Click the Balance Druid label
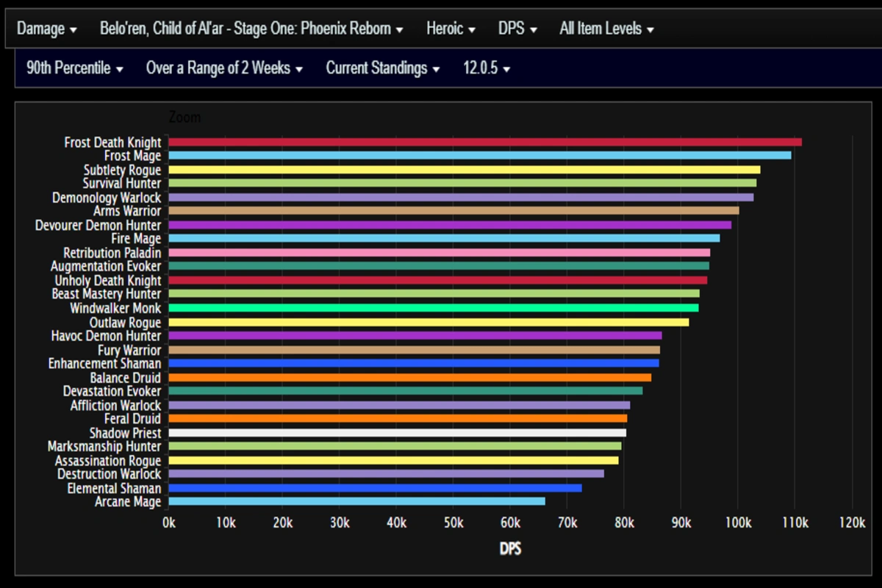 pyautogui.click(x=126, y=378)
